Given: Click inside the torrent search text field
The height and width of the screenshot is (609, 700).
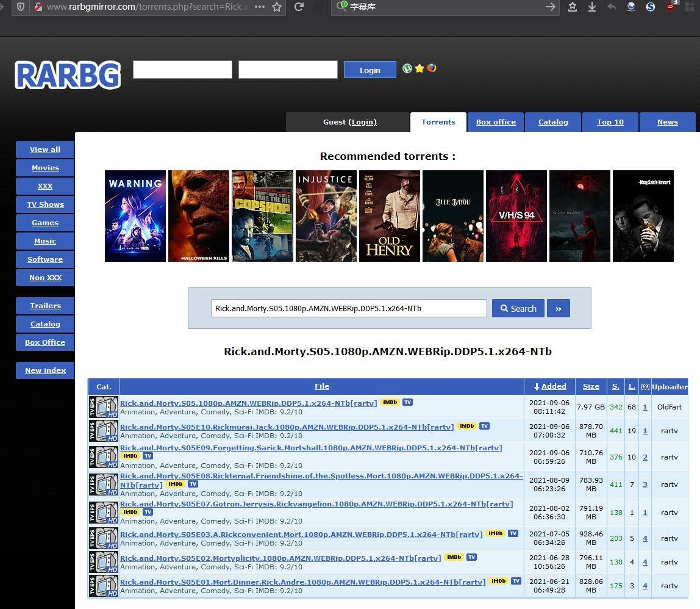Looking at the screenshot, I should pos(349,309).
